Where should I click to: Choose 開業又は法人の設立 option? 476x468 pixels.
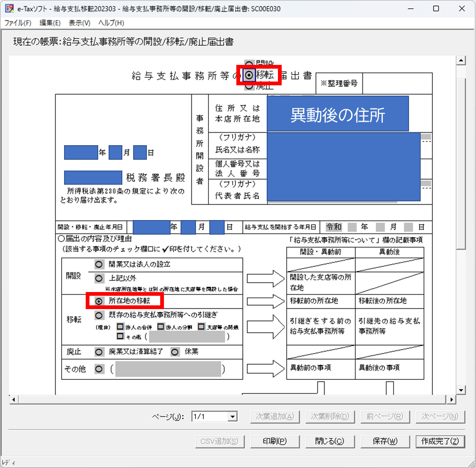pos(99,264)
